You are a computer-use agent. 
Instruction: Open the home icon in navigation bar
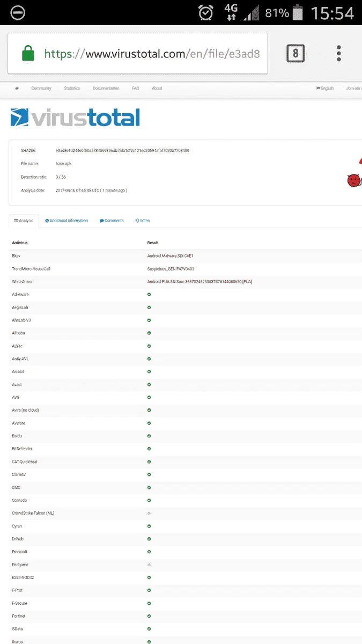pyautogui.click(x=17, y=88)
